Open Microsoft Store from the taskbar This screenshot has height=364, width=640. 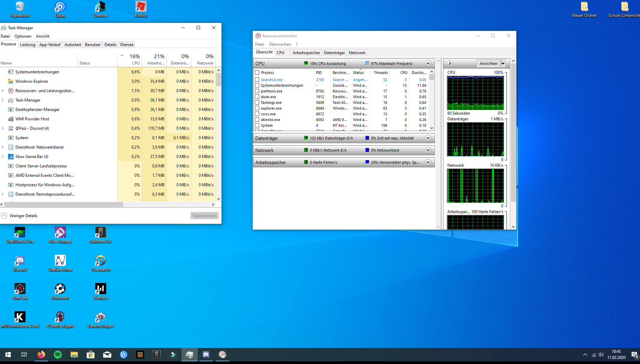pos(91,355)
